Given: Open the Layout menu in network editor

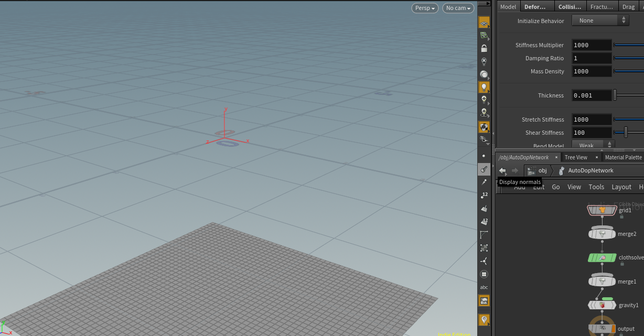Looking at the screenshot, I should click(x=621, y=187).
